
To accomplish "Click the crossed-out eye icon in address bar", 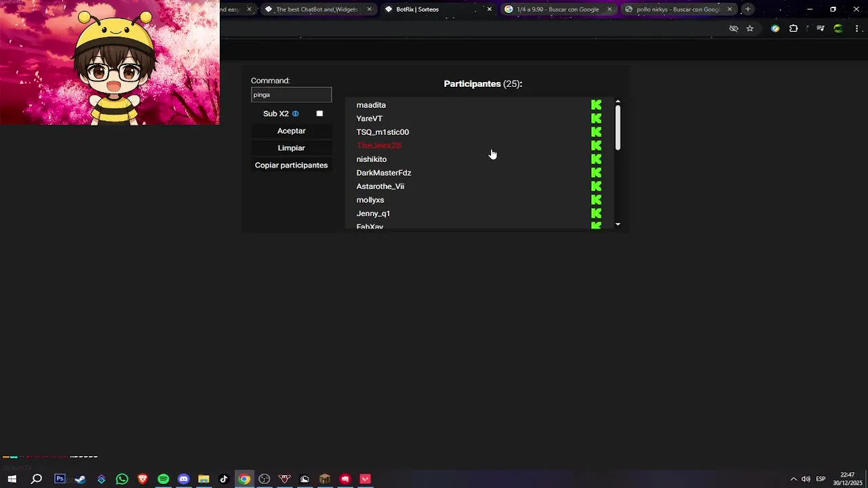I will (733, 28).
